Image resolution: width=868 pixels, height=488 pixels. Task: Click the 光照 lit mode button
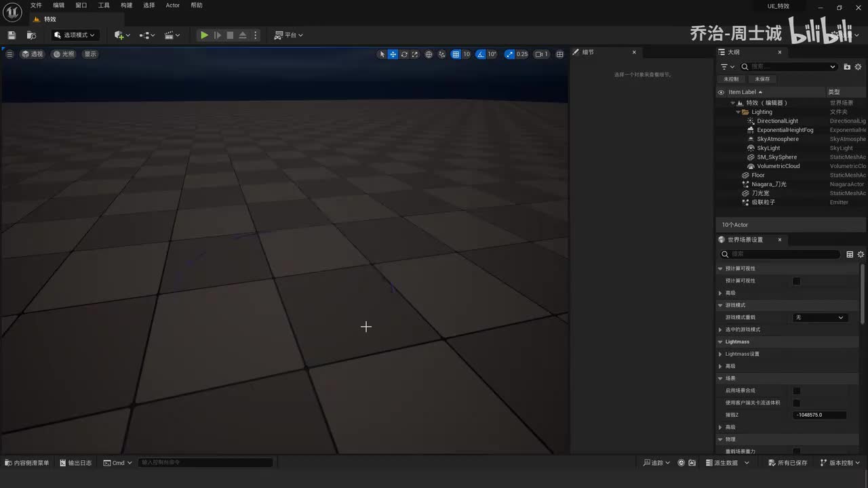click(x=64, y=54)
